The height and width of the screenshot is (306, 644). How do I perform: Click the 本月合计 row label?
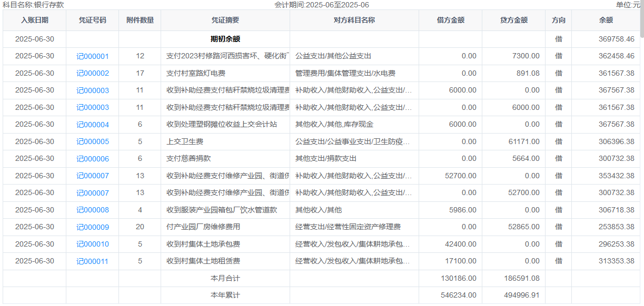(225, 279)
